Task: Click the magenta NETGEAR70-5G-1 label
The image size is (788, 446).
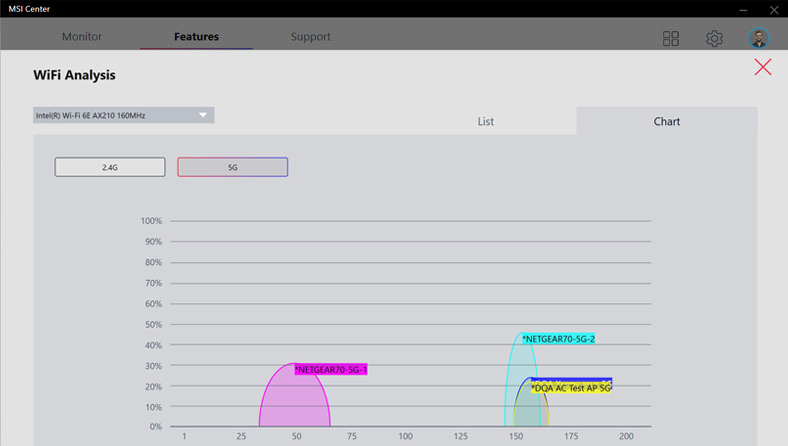Action: point(331,370)
